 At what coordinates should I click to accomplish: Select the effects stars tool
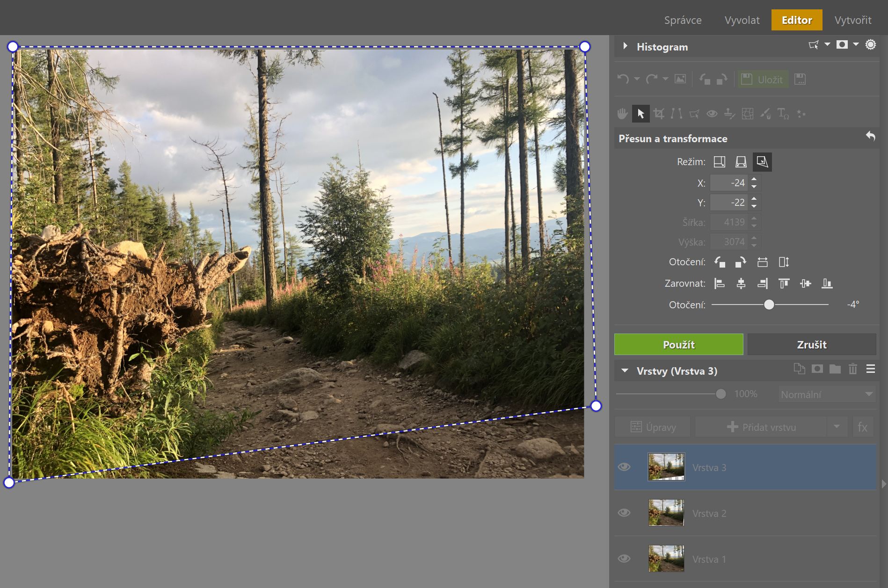[801, 114]
